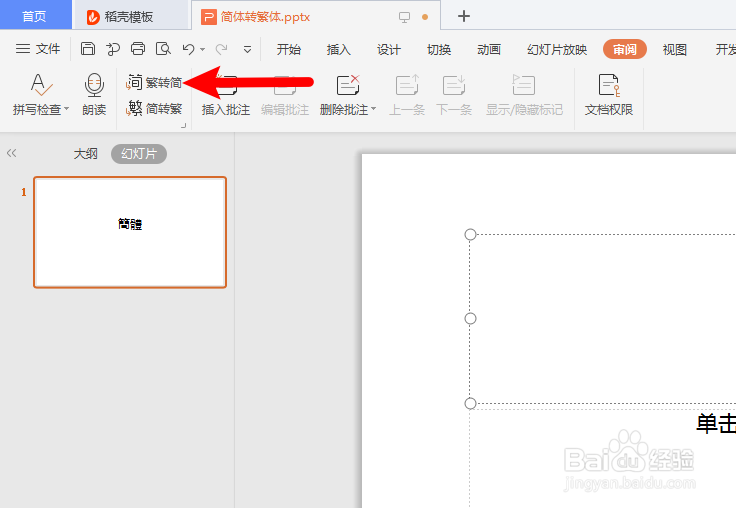
Task: Switch to the 设计 ribbon tab
Action: click(389, 49)
